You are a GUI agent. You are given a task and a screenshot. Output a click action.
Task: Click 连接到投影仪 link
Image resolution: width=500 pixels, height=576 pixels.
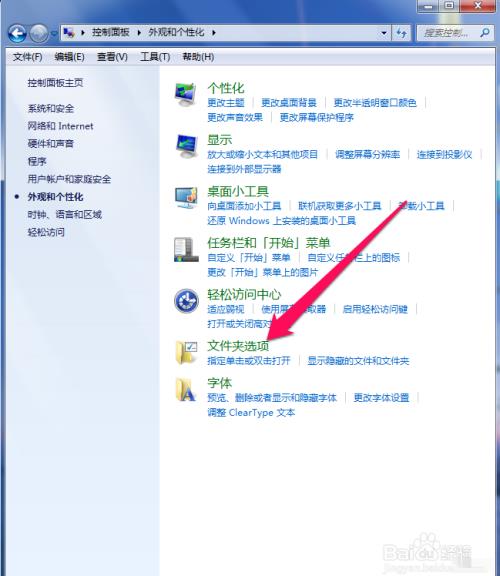[445, 154]
